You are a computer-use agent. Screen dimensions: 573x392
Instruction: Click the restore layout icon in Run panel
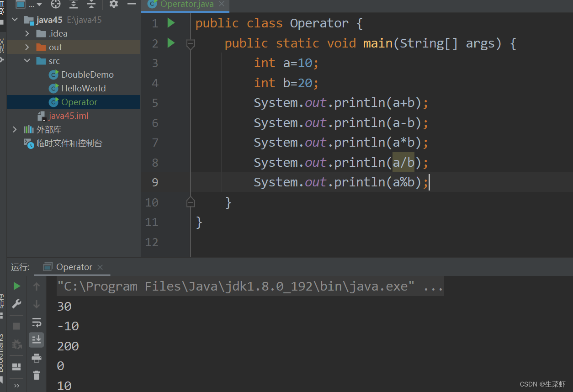click(16, 367)
